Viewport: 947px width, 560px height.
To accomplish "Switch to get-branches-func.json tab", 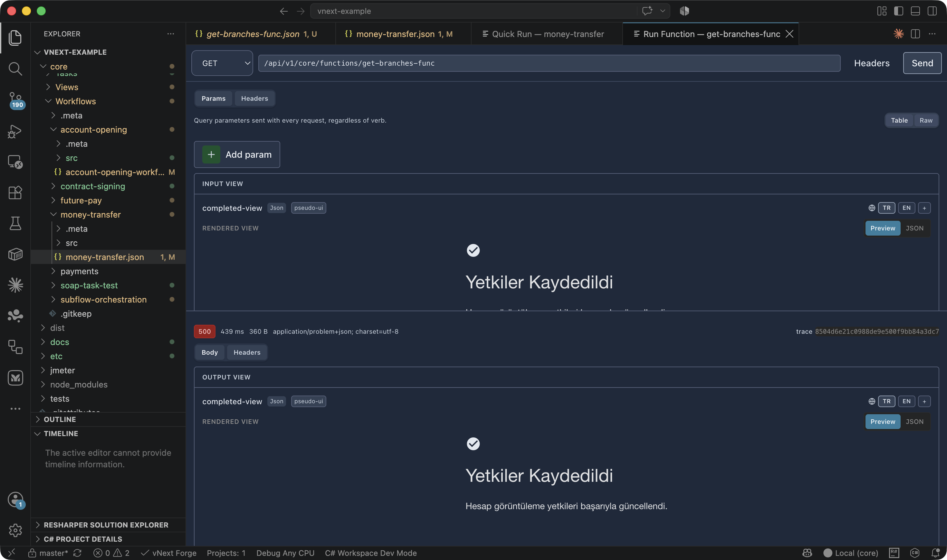I will tap(260, 34).
